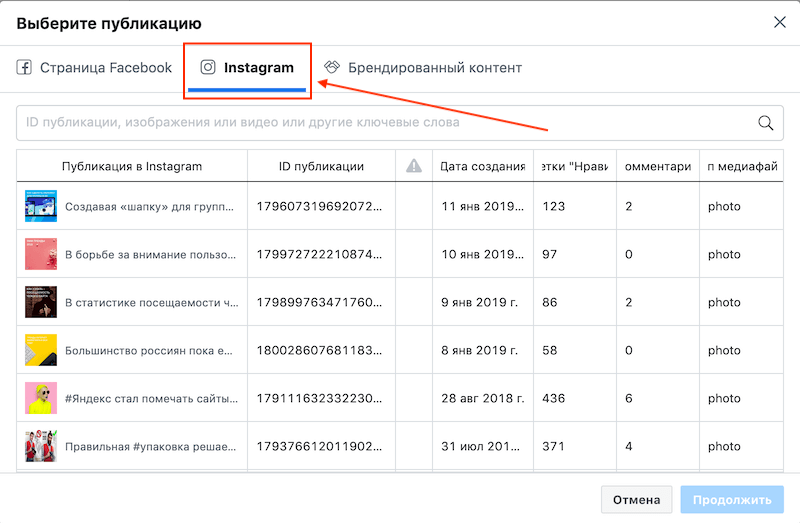
Task: Close the publication selection dialog
Action: (x=780, y=22)
